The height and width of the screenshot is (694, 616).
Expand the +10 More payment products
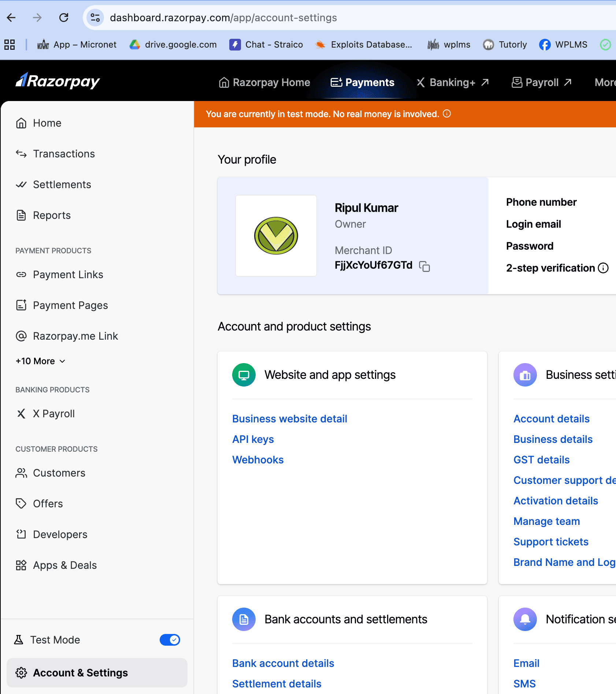click(x=40, y=361)
